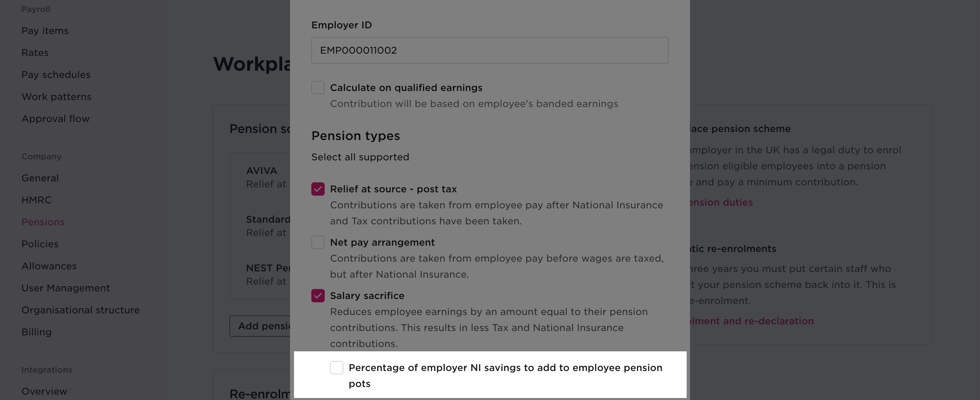
Task: Open Pay schedules
Action: tap(56, 75)
